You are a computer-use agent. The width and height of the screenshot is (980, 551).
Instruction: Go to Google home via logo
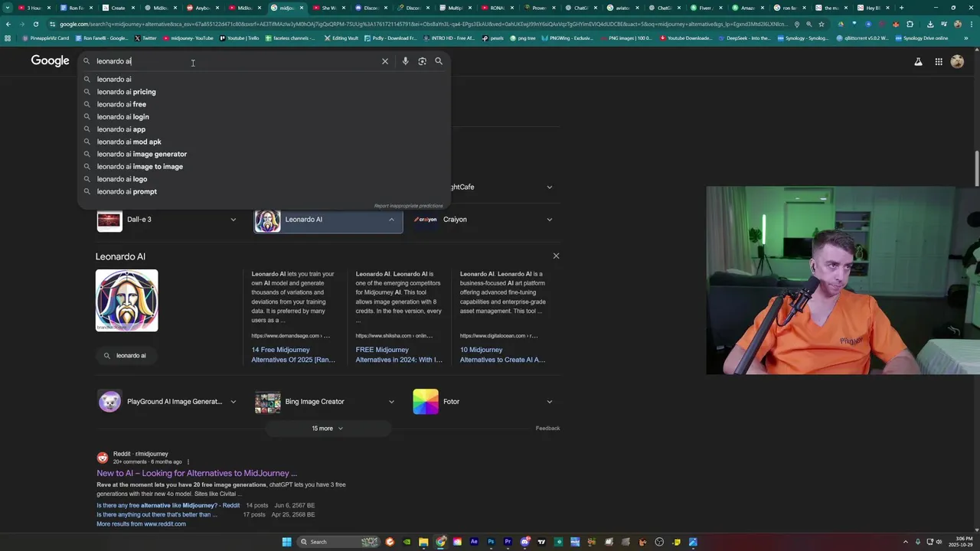(x=51, y=61)
